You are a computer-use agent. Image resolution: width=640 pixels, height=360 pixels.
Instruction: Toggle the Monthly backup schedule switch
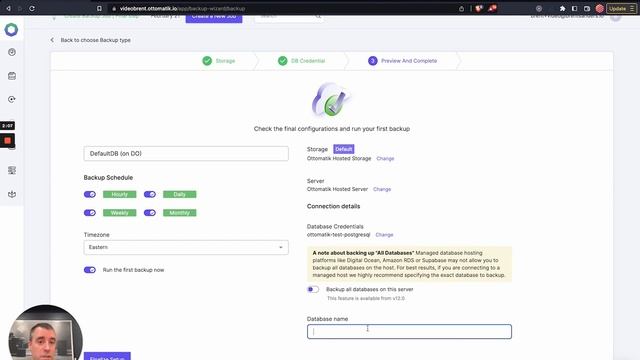tap(150, 213)
